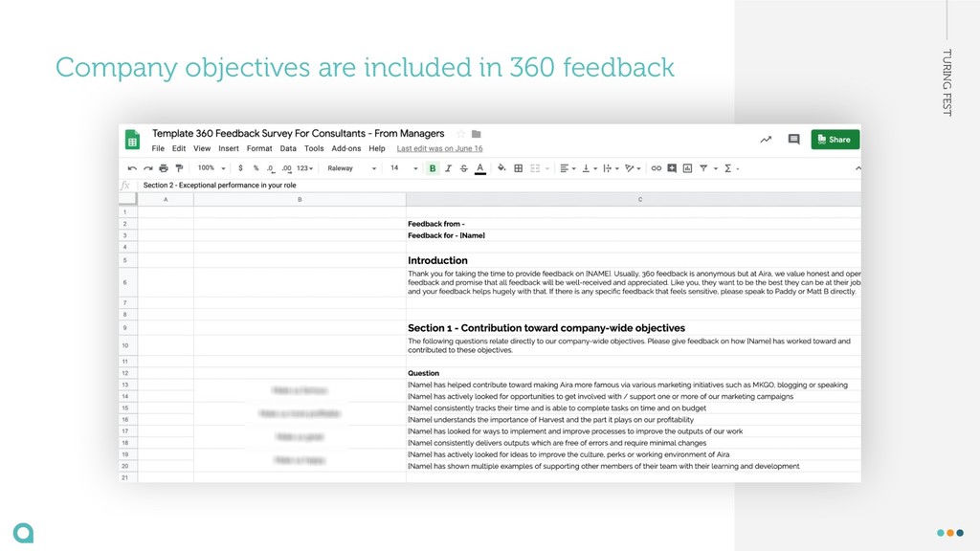Open the activity trend icon near Share
This screenshot has height=551, width=980.
pyautogui.click(x=766, y=140)
